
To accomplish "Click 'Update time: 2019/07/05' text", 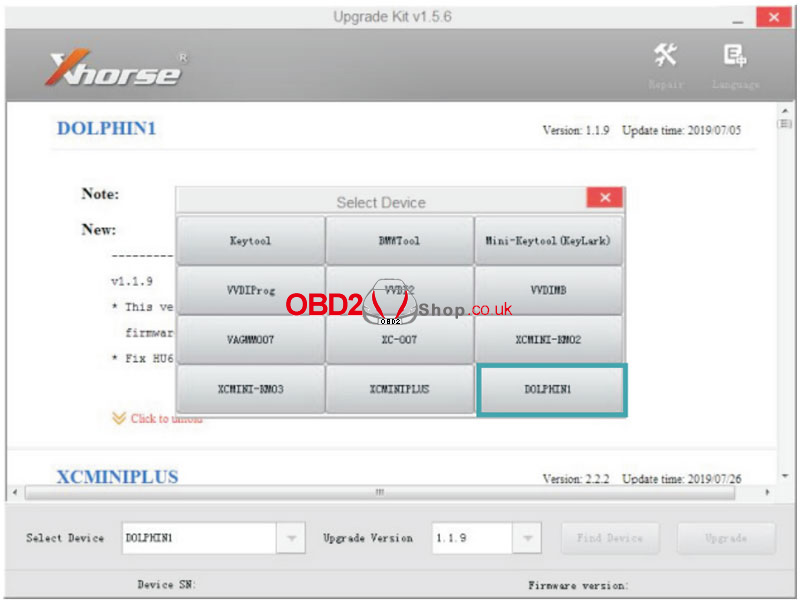I will 681,131.
